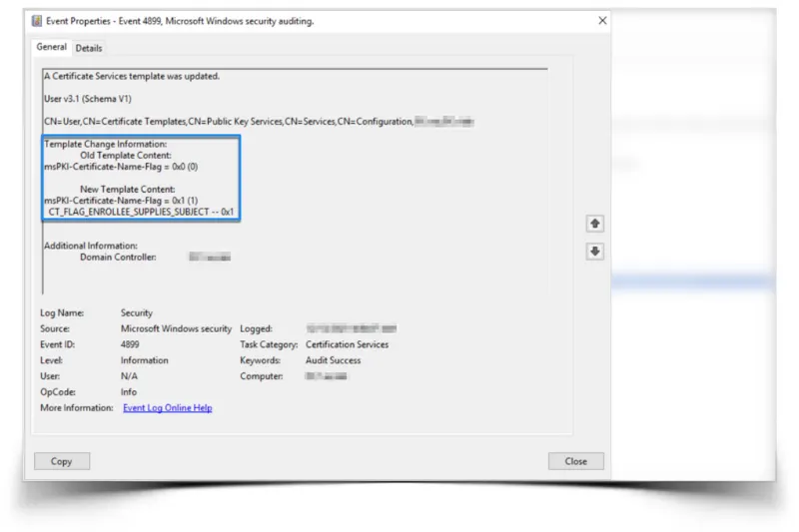This screenshot has height=532, width=799.
Task: Click the 'More Information:' label
Action: [x=77, y=408]
